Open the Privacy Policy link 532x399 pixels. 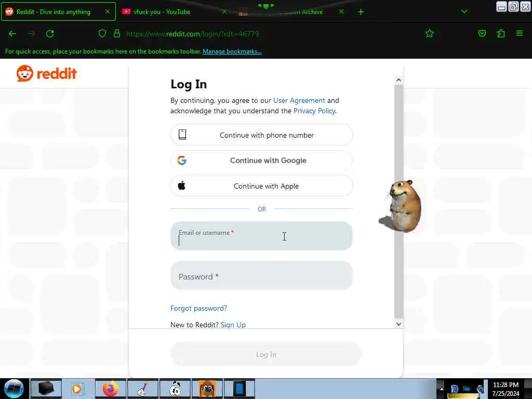click(x=314, y=111)
